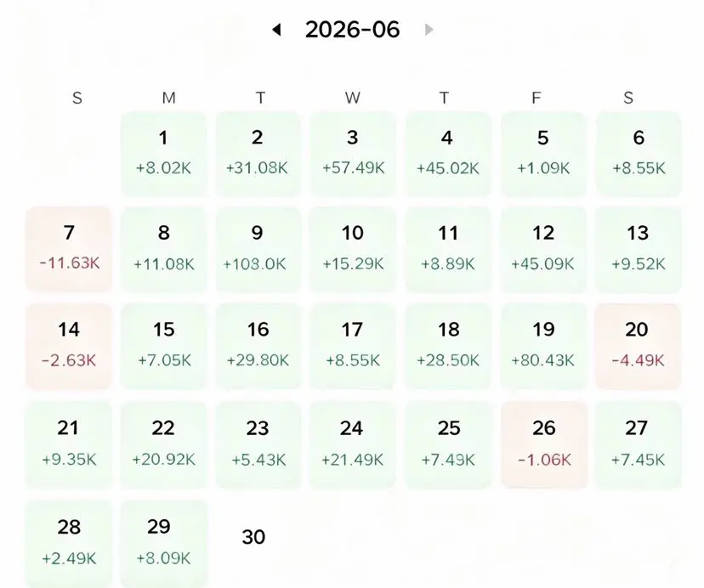Select June 22 showing +20.92K
Screen dimensions: 704x588
(x=163, y=444)
